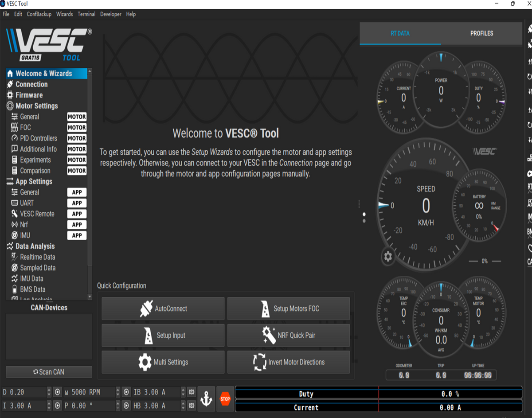The width and height of the screenshot is (532, 418).
Task: Open the Connection page from the sidebar
Action: pos(31,84)
